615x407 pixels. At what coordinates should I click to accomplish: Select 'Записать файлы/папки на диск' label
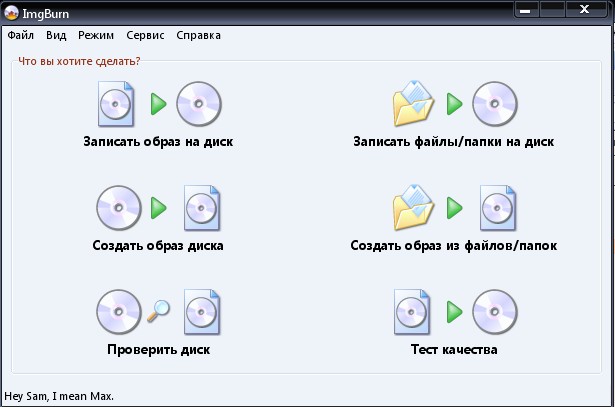454,142
